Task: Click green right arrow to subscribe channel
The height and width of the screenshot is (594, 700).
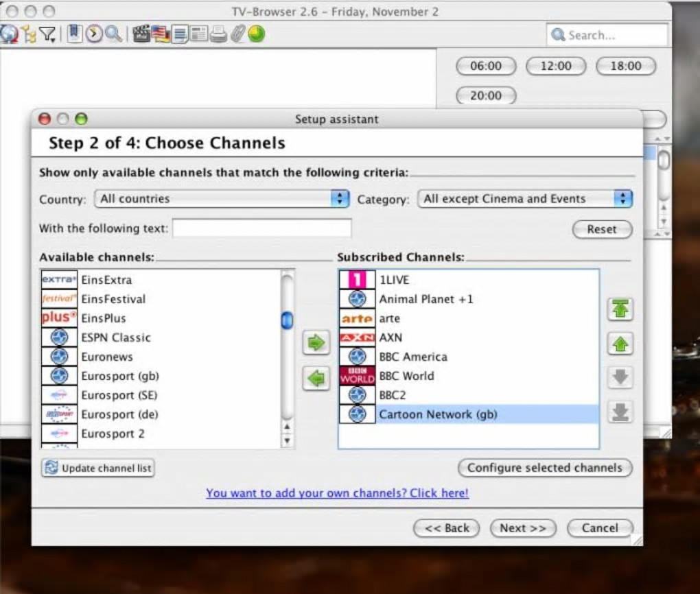Action: [316, 343]
